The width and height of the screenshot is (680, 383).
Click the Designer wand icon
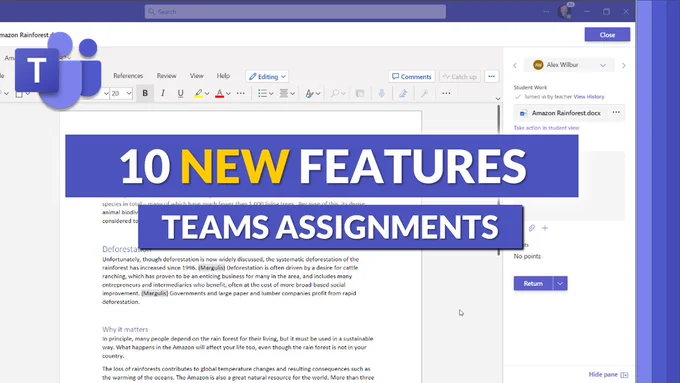(424, 93)
